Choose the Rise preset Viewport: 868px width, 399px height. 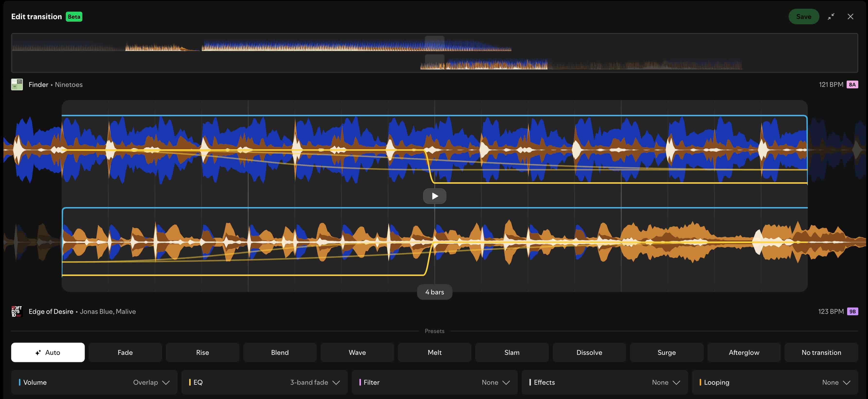[203, 352]
